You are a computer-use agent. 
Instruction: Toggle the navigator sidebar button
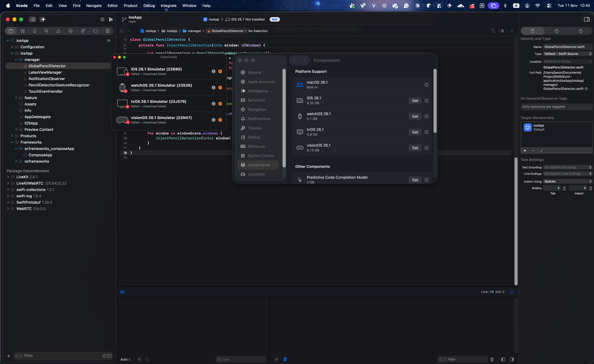coord(33,19)
